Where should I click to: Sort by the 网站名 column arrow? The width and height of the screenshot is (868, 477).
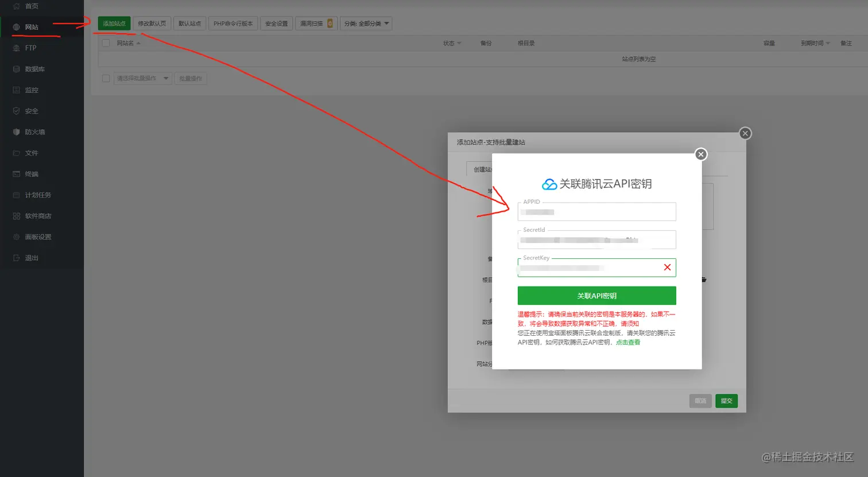pos(138,44)
